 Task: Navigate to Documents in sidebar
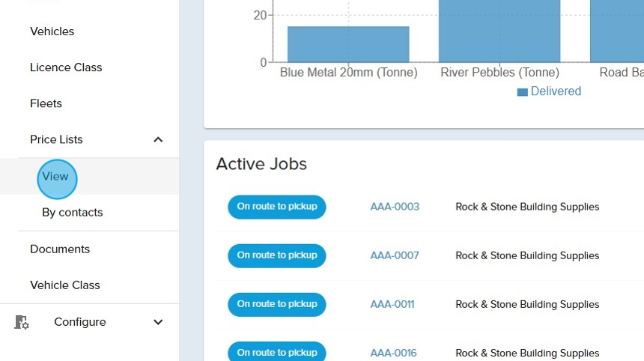60,249
